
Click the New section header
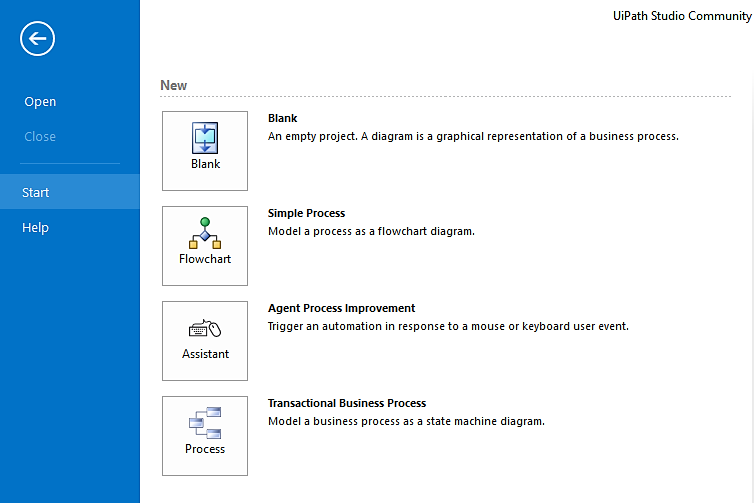[174, 86]
